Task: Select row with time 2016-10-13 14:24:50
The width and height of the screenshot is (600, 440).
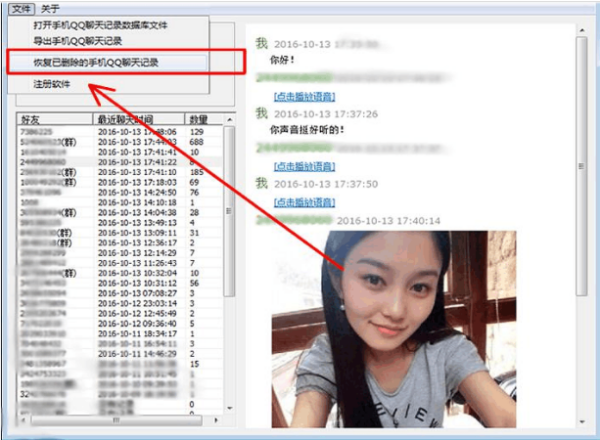Action: [x=119, y=192]
